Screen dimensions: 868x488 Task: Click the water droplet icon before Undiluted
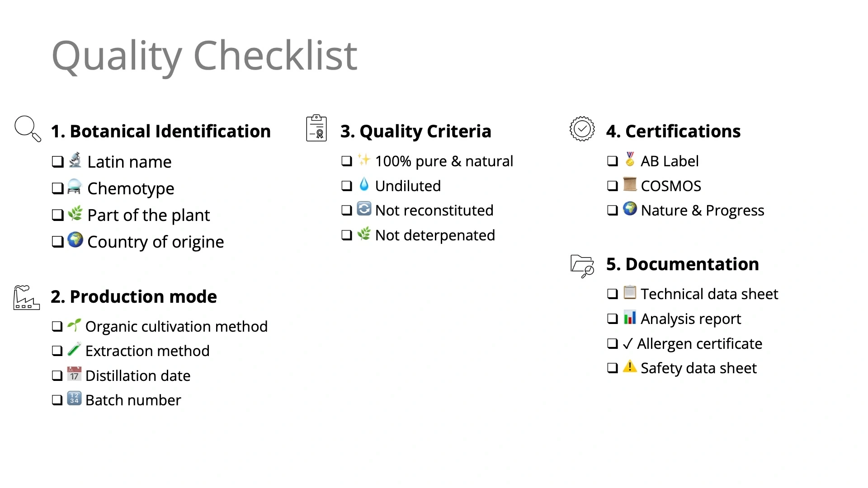pyautogui.click(x=364, y=184)
